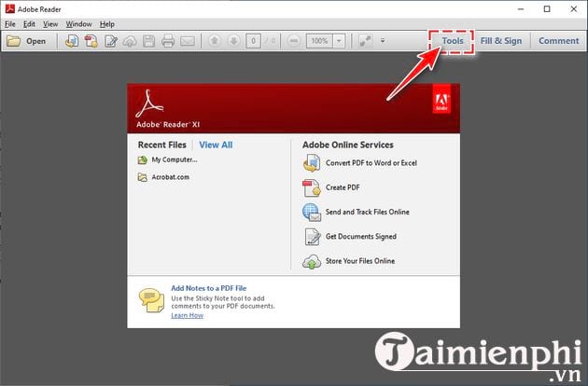
Task: Click the 100% zoom value field
Action: pos(319,41)
